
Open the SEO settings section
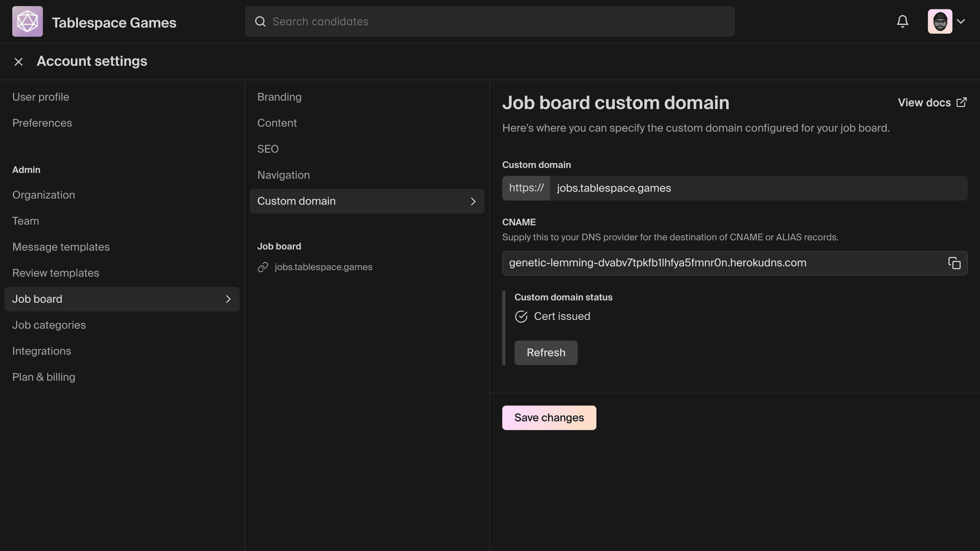point(268,149)
